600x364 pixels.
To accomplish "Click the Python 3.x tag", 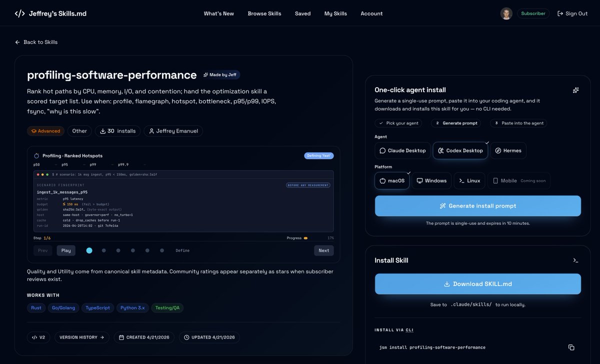I will 132,308.
